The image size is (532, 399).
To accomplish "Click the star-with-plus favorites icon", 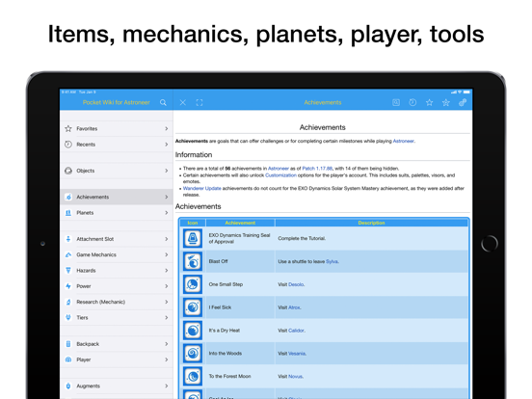I will pos(446,102).
